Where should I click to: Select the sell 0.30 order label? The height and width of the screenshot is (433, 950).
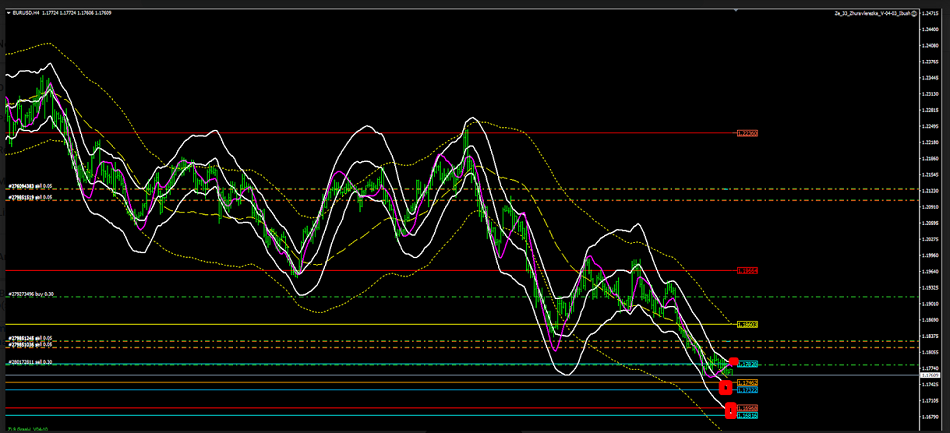30,362
